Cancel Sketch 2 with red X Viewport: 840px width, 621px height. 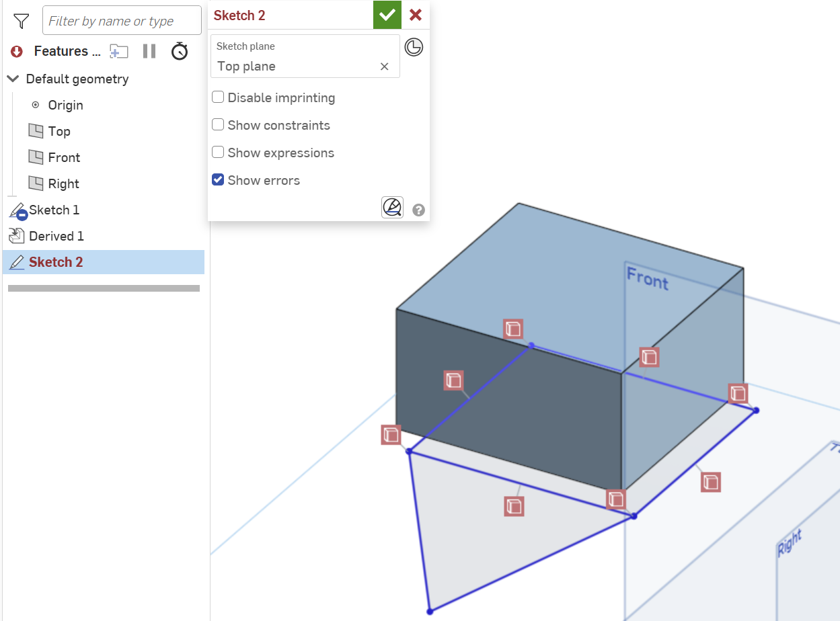416,15
